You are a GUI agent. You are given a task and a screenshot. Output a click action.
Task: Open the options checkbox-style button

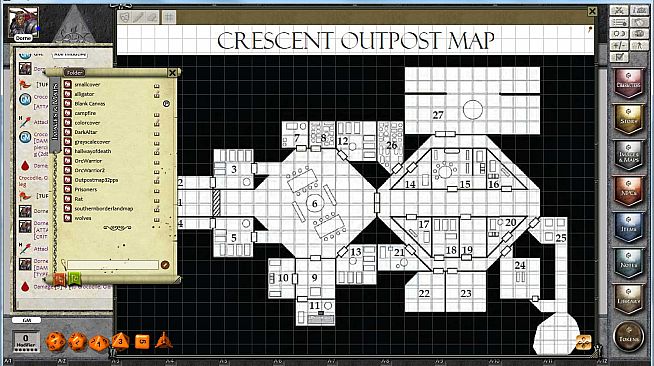[619, 56]
